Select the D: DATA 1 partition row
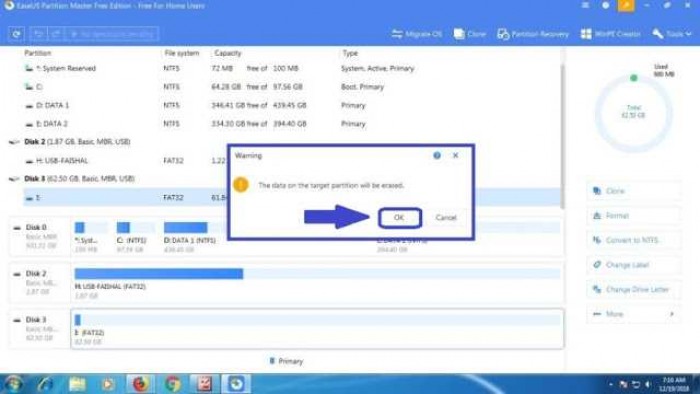 click(x=292, y=105)
